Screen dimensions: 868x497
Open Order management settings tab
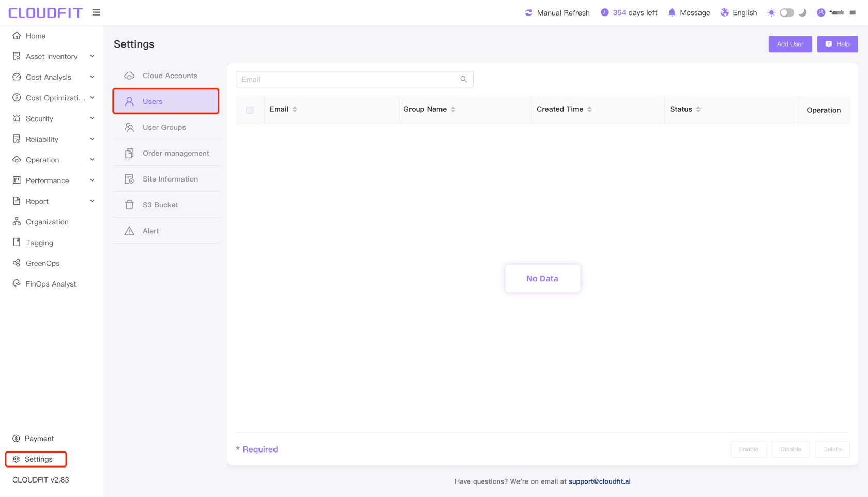tap(166, 153)
